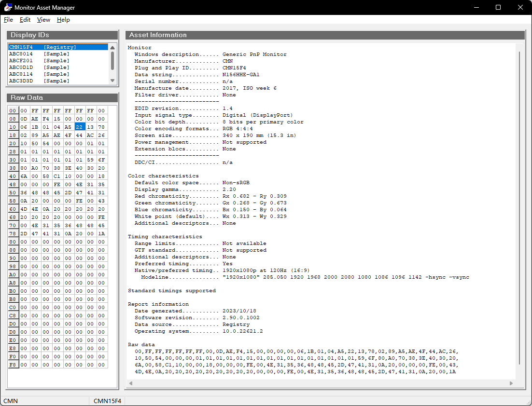Click the Plug and Play ID value CMN15F4
This screenshot has height=406, width=532.
tap(234, 68)
